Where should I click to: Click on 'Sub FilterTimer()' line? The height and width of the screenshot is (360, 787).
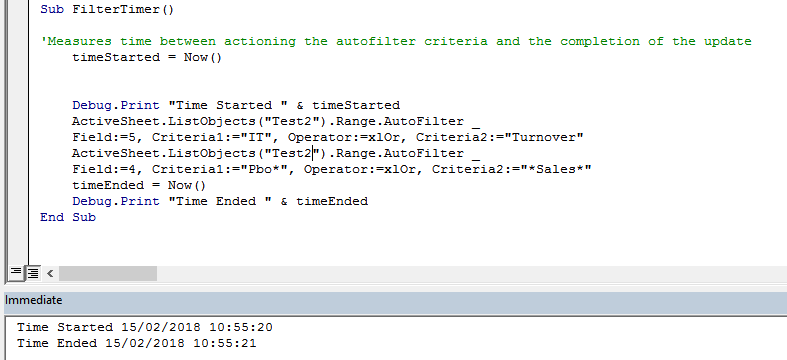click(x=107, y=9)
